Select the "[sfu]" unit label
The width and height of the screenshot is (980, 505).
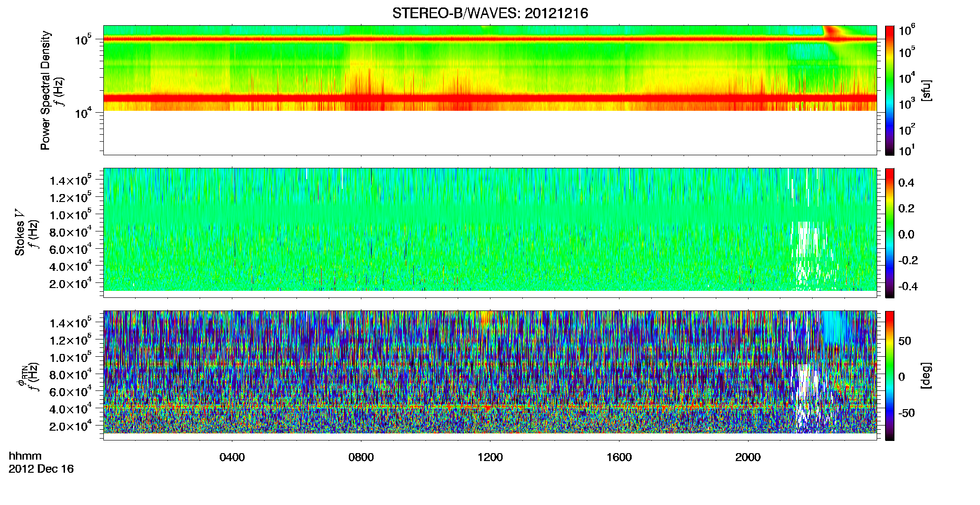coord(926,90)
